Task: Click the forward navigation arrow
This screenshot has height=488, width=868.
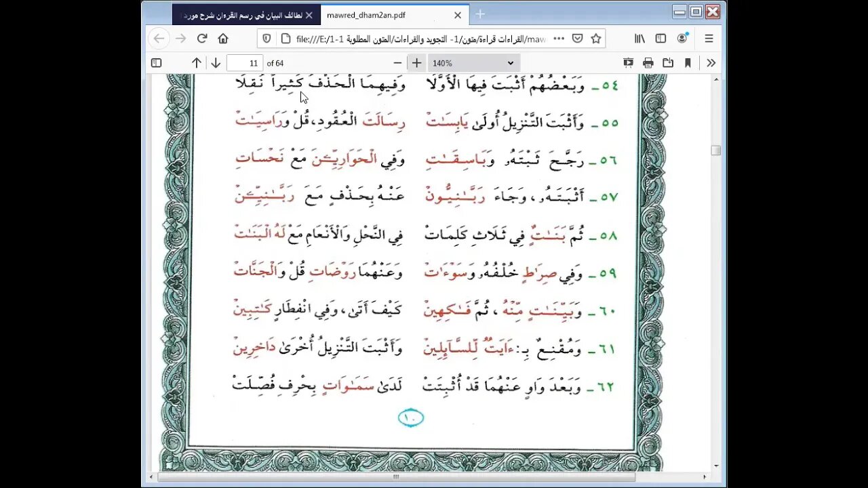Action: 180,39
